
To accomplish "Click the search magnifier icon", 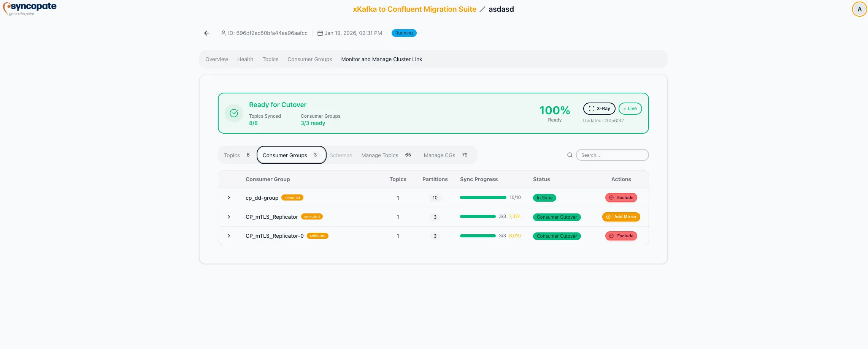I will (570, 155).
